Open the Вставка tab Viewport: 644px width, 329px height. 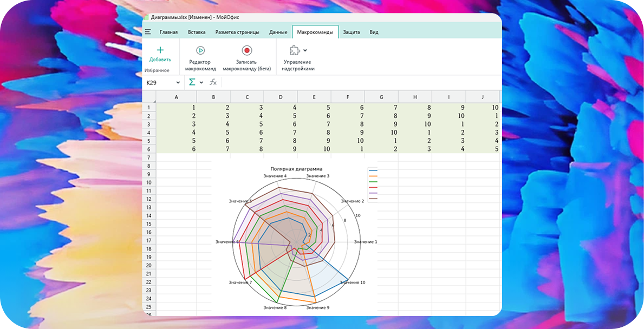(x=197, y=32)
